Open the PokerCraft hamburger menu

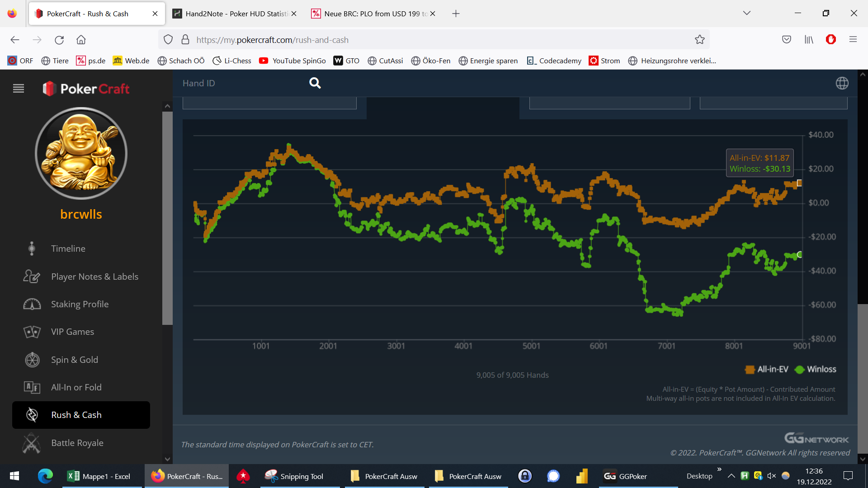click(19, 89)
